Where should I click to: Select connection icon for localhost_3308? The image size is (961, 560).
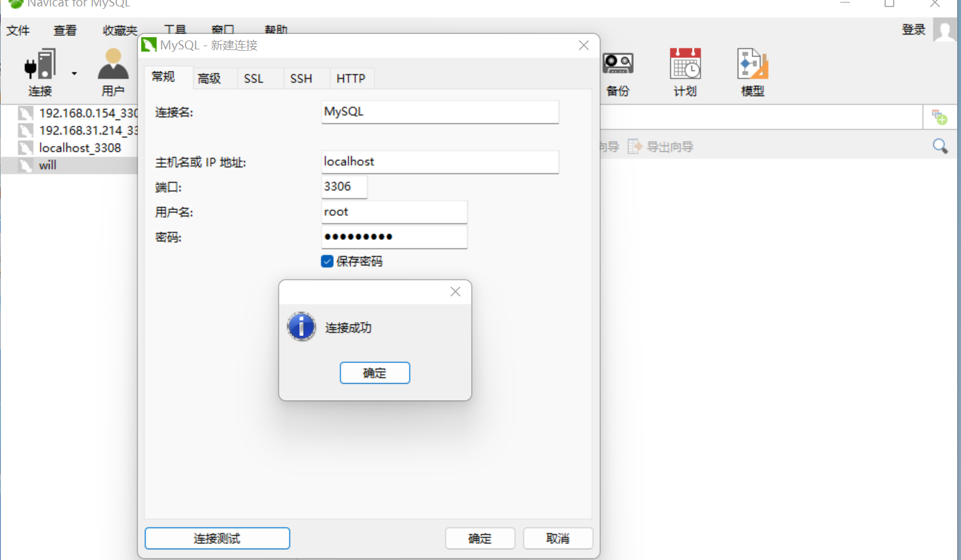tap(26, 148)
